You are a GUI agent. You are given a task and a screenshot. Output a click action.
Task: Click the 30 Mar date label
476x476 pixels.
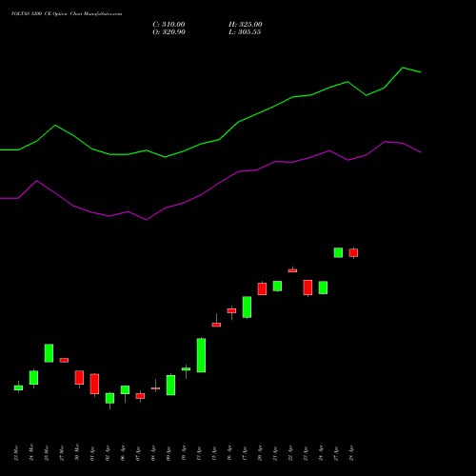click(x=77, y=453)
